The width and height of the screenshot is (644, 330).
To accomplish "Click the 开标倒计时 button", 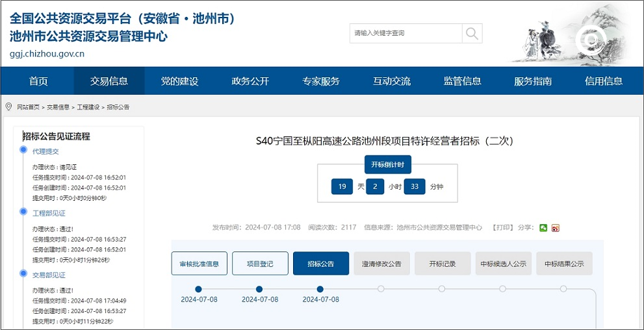I will point(387,164).
